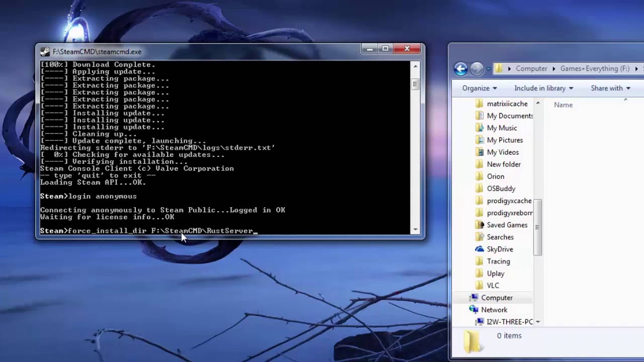The image size is (644, 362).
Task: Expand the arrow after Games+Everything (F:)
Action: point(636,69)
